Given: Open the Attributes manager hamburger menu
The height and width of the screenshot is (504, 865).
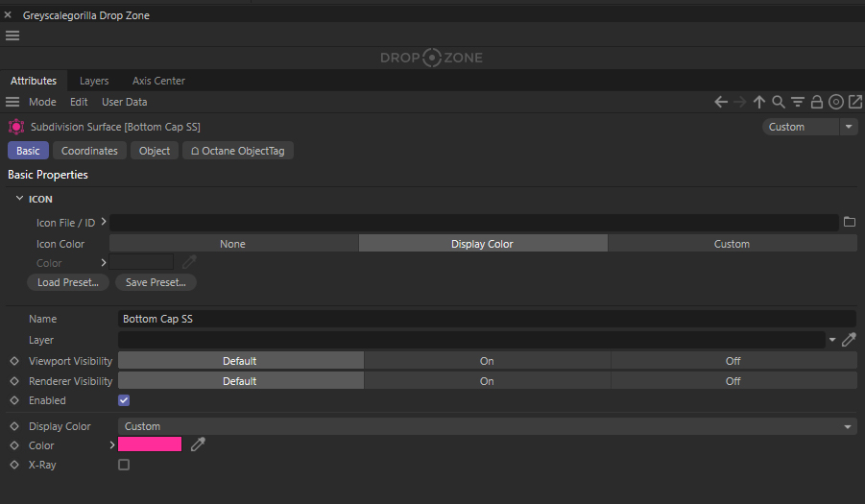Looking at the screenshot, I should click(12, 102).
